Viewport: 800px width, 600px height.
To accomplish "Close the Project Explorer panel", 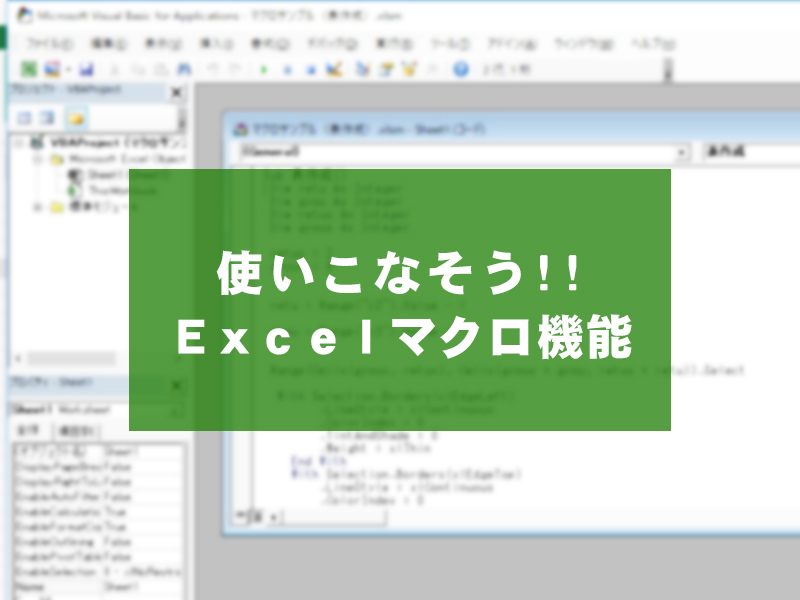I will click(177, 92).
